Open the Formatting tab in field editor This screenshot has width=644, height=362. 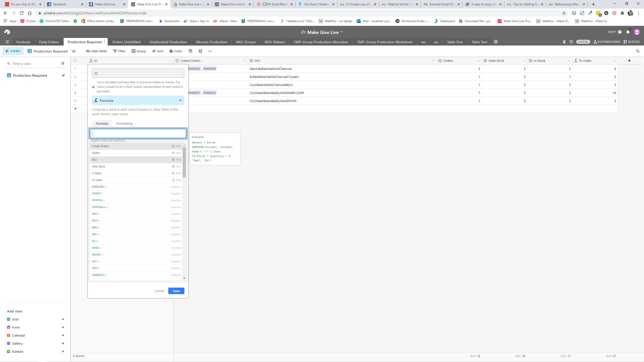(124, 123)
